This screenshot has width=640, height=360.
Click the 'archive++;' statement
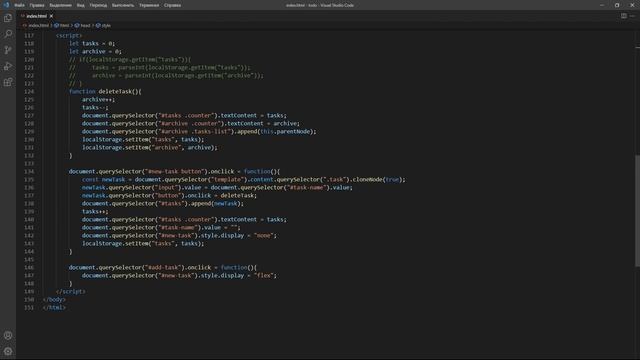point(98,100)
